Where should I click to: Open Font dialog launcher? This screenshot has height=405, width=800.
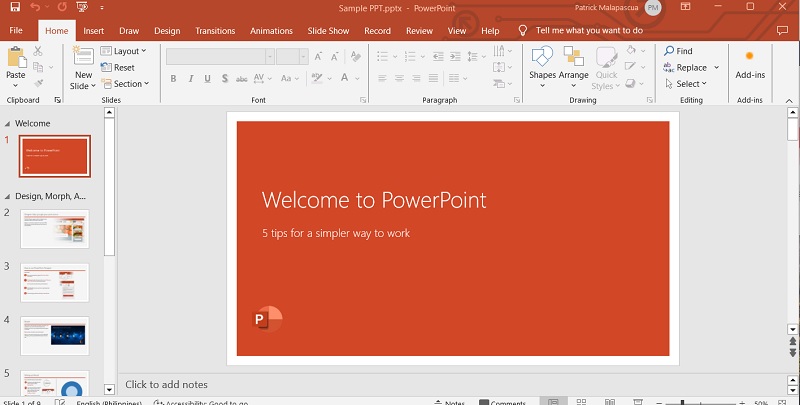coord(363,100)
